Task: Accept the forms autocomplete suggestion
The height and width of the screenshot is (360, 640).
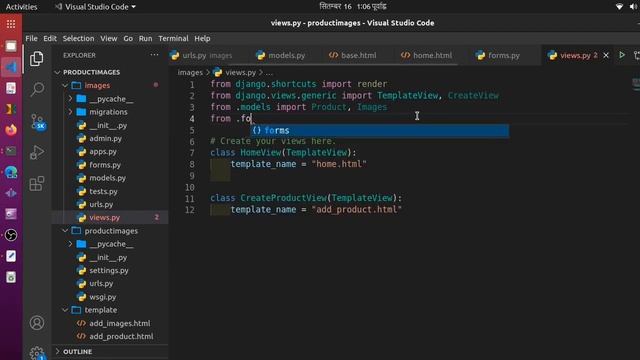Action: pyautogui.click(x=380, y=131)
